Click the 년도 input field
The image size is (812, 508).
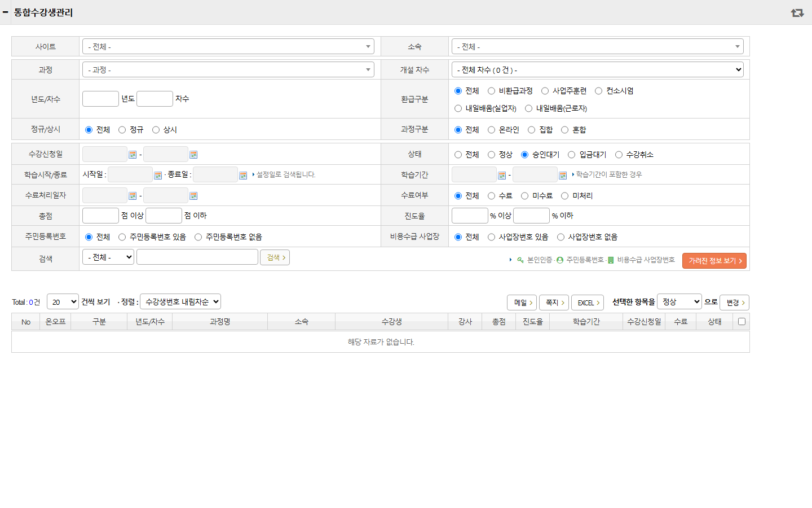tap(100, 99)
